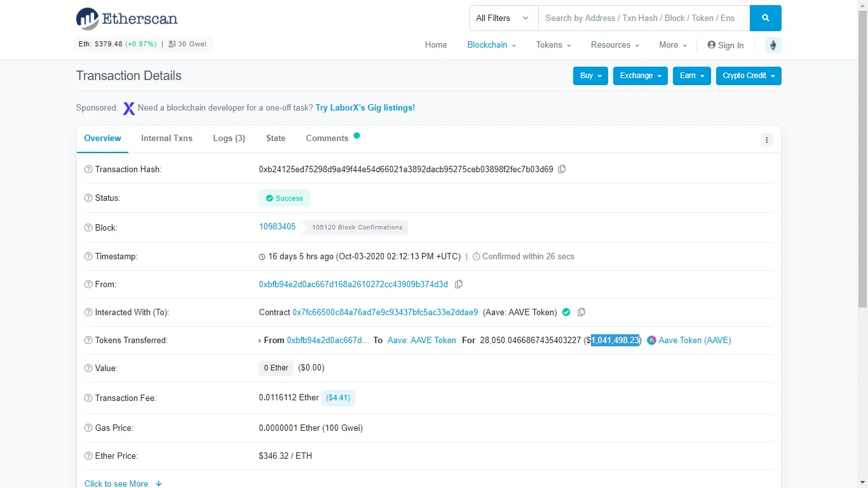Click the help icon beside Transaction Fee
Viewport: 868px width, 488px height.
pyautogui.click(x=88, y=398)
